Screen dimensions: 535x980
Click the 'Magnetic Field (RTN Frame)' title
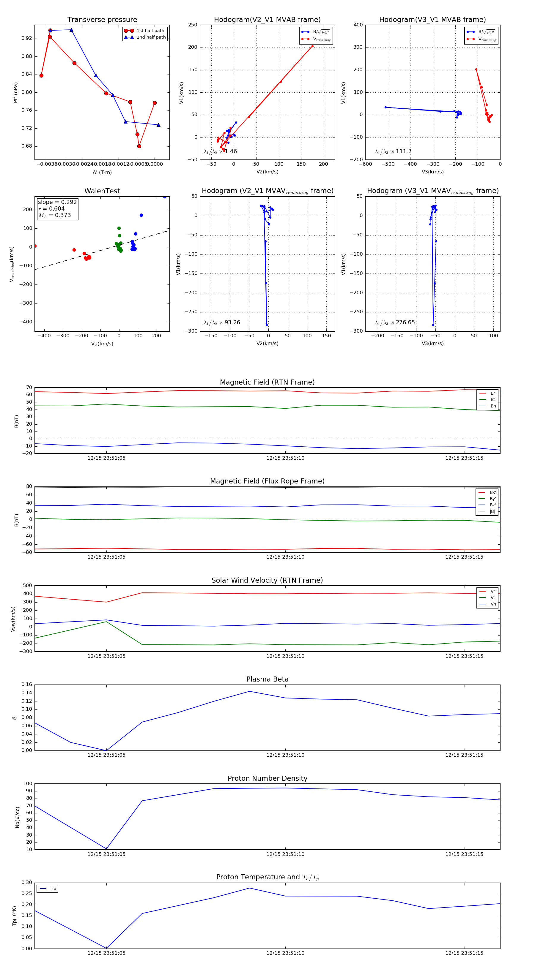click(x=267, y=382)
